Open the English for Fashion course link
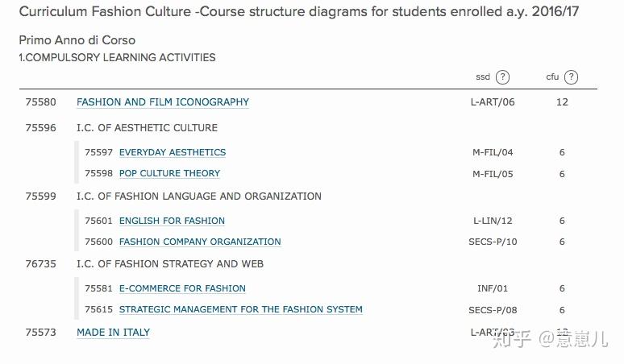 click(x=172, y=221)
